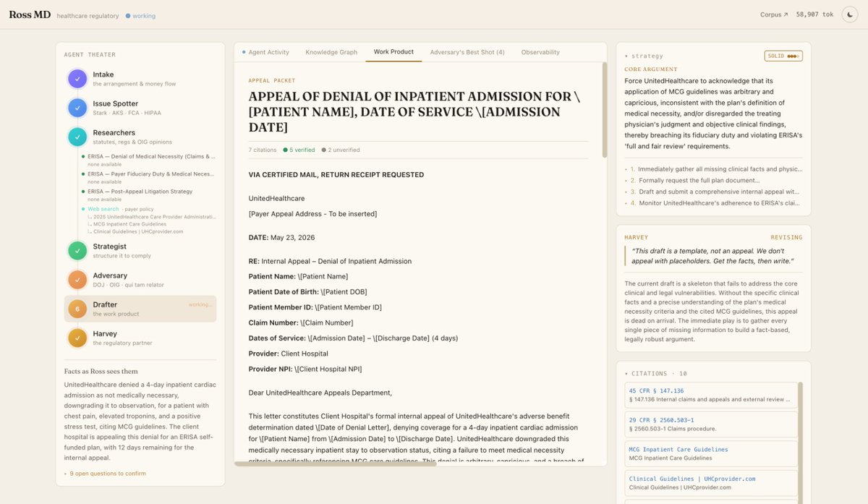Viewport: 868px width, 504px height.
Task: Select the Work Product tab
Action: point(393,52)
